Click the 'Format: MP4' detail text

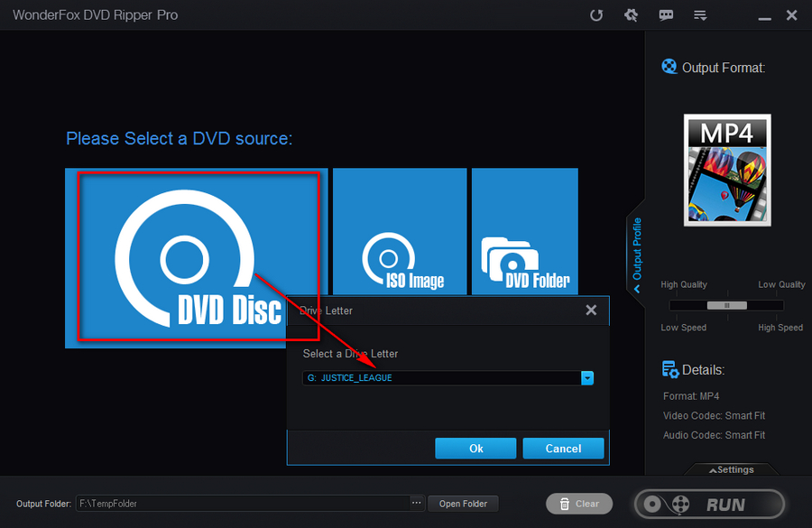[691, 396]
